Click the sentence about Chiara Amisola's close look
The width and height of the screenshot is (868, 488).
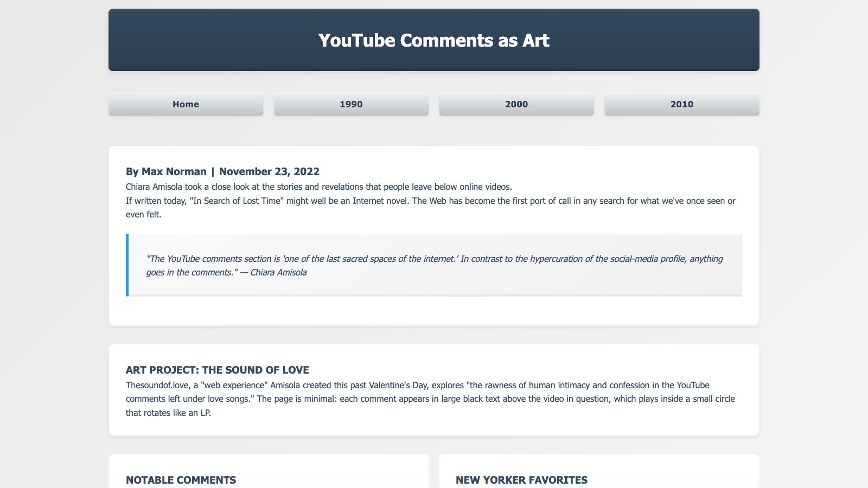pyautogui.click(x=319, y=187)
